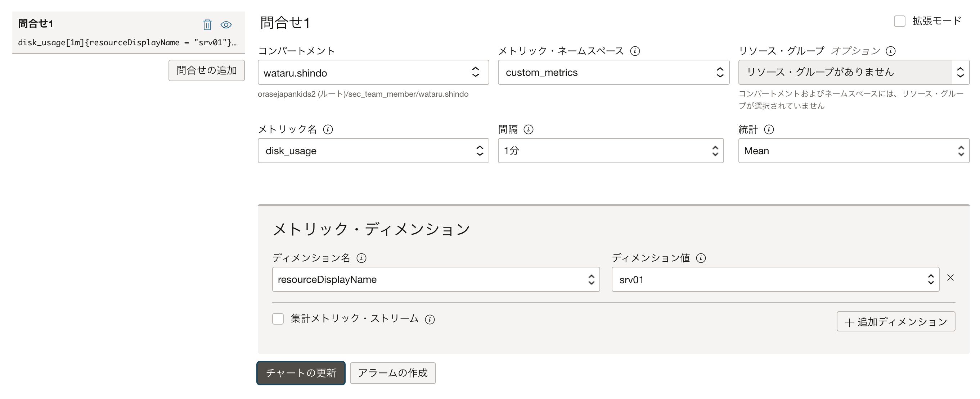The image size is (980, 399).
Task: Open the custom_metrics namespace dropdown
Action: (x=613, y=72)
